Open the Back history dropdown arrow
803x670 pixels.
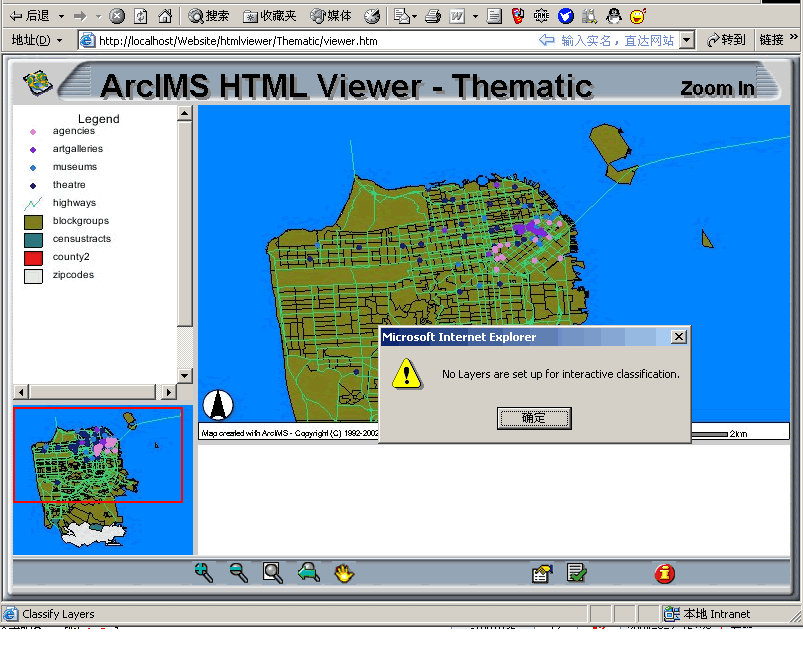tap(61, 16)
